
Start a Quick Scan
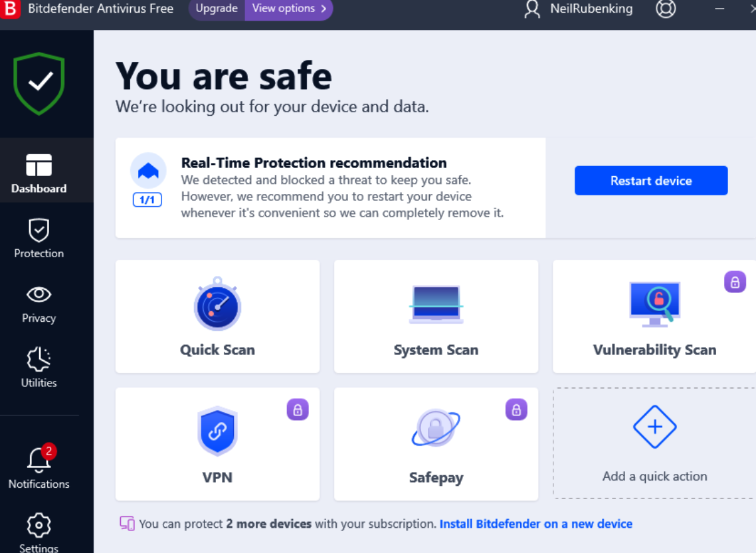(217, 316)
